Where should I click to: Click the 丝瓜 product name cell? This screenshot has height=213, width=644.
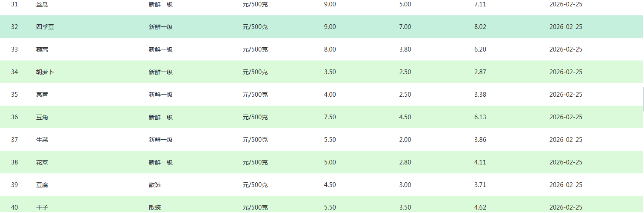click(42, 4)
